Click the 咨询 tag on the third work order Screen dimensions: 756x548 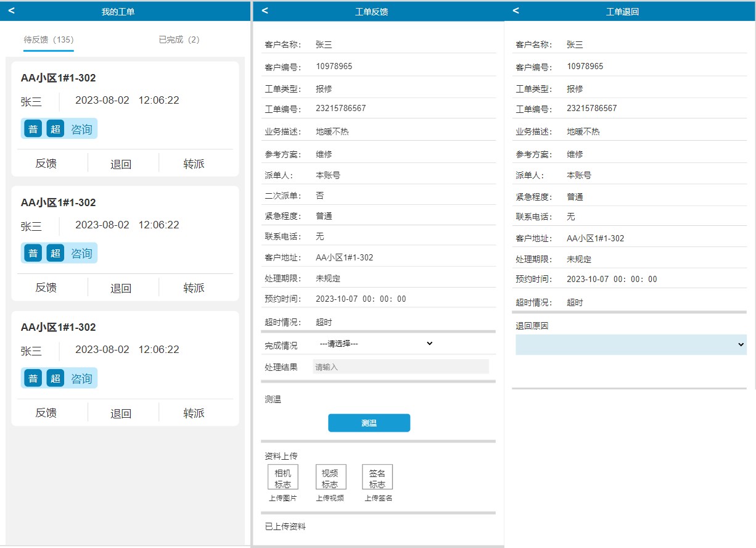(x=81, y=379)
